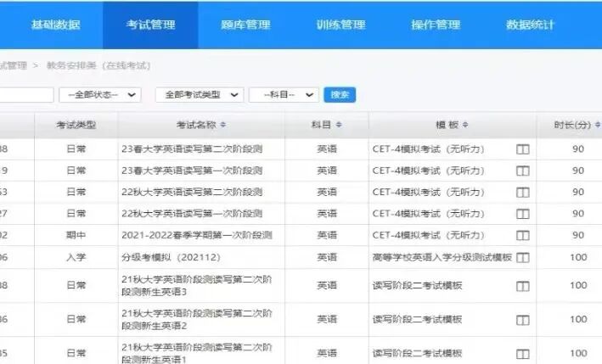The image size is (602, 364).
Task: Sort by 科目 column arrows
Action: pyautogui.click(x=339, y=125)
